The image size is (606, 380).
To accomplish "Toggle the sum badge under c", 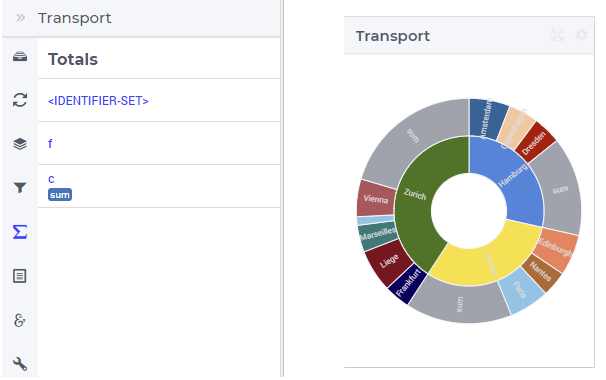I will (x=60, y=194).
